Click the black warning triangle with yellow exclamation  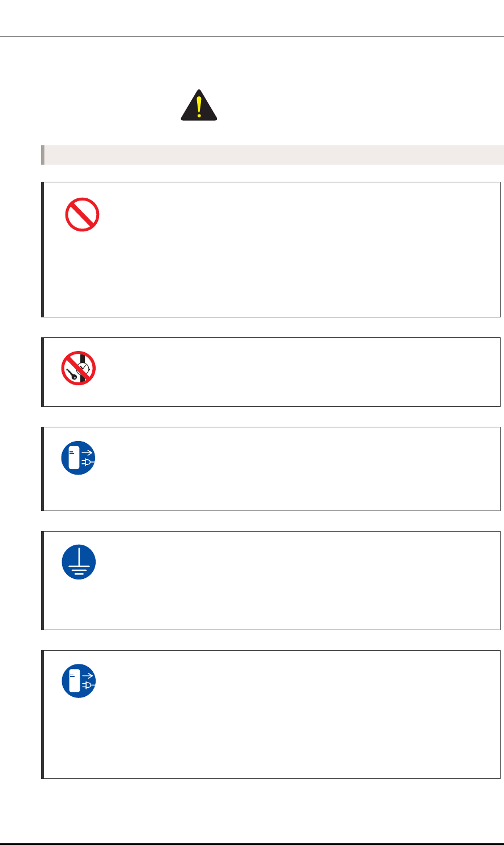click(199, 105)
